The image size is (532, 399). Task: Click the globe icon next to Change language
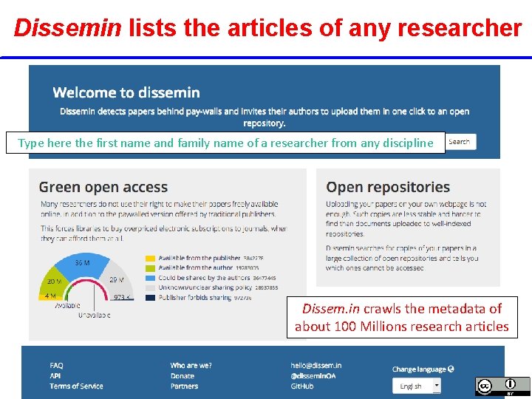[x=451, y=369]
